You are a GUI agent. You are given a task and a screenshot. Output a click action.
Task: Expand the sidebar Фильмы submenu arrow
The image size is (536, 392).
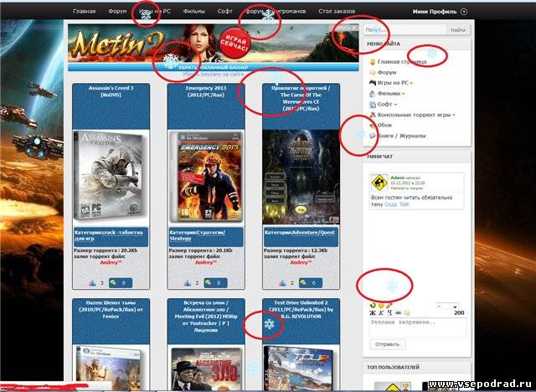click(404, 94)
